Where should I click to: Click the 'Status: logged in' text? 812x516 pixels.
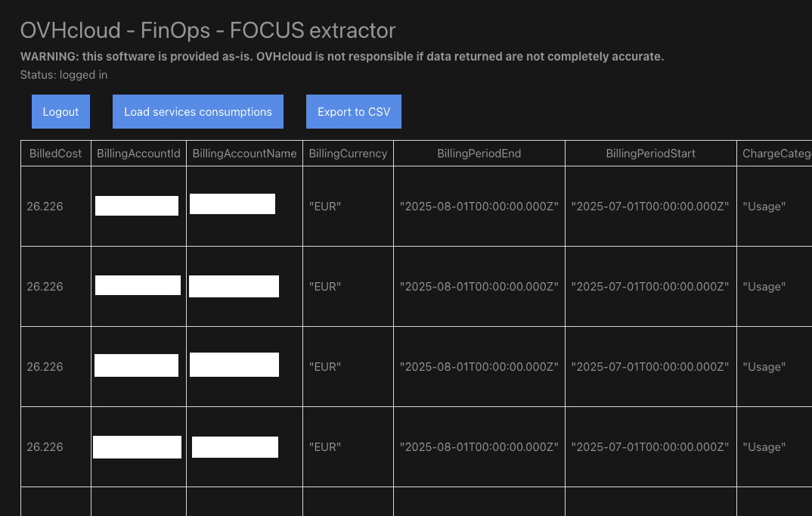64,75
